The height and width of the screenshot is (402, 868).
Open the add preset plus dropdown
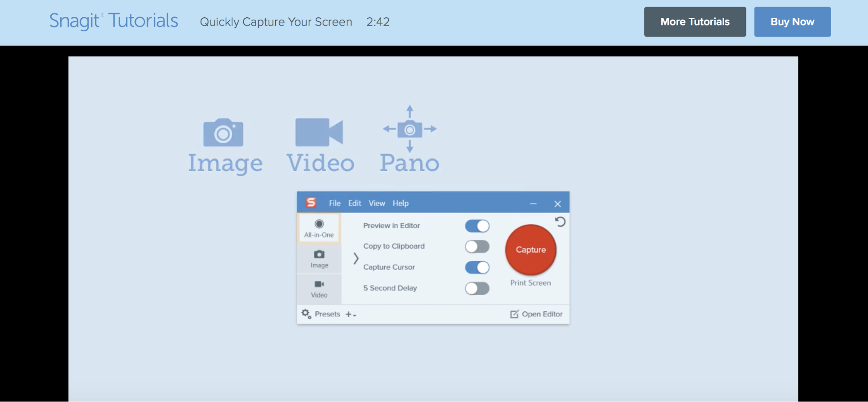click(351, 314)
